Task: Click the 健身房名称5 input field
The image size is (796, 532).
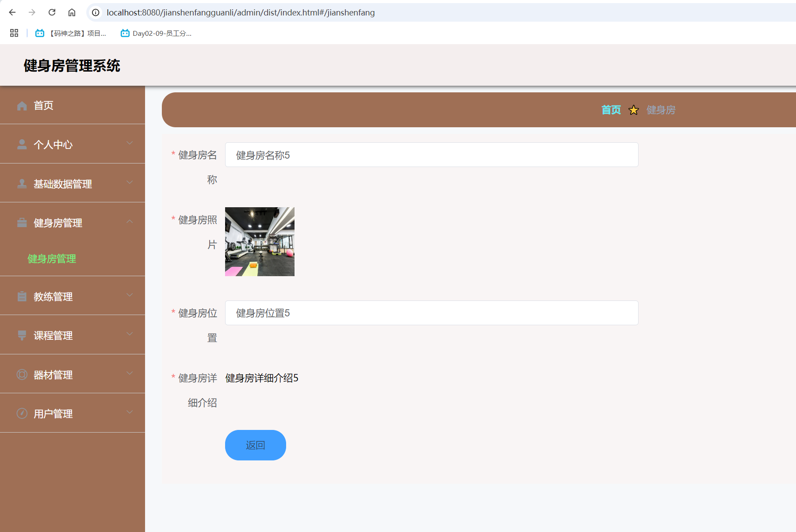Action: [x=431, y=155]
